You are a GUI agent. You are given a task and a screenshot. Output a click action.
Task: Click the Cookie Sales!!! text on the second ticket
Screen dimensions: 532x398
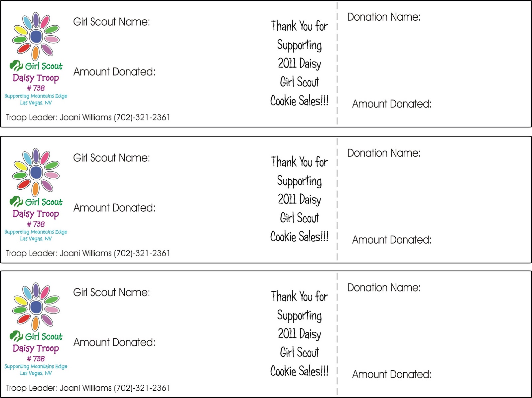coord(299,237)
